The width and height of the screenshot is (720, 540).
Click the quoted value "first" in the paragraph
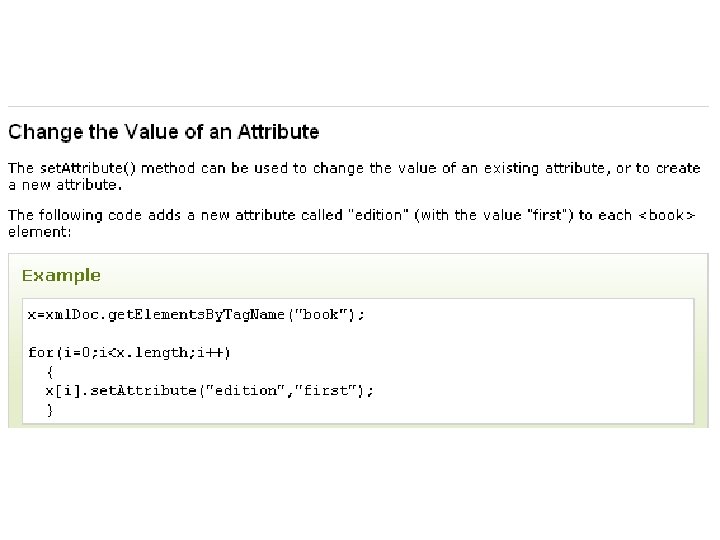545,215
